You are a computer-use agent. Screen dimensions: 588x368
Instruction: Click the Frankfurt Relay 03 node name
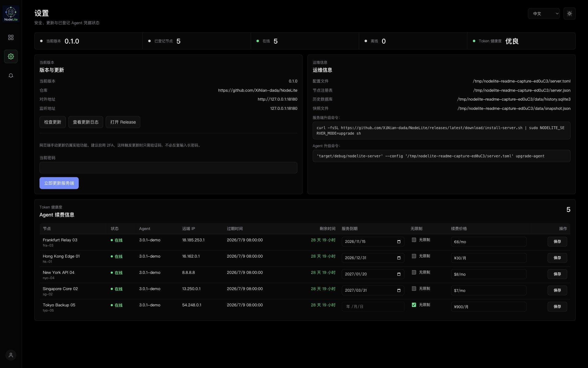coord(60,240)
